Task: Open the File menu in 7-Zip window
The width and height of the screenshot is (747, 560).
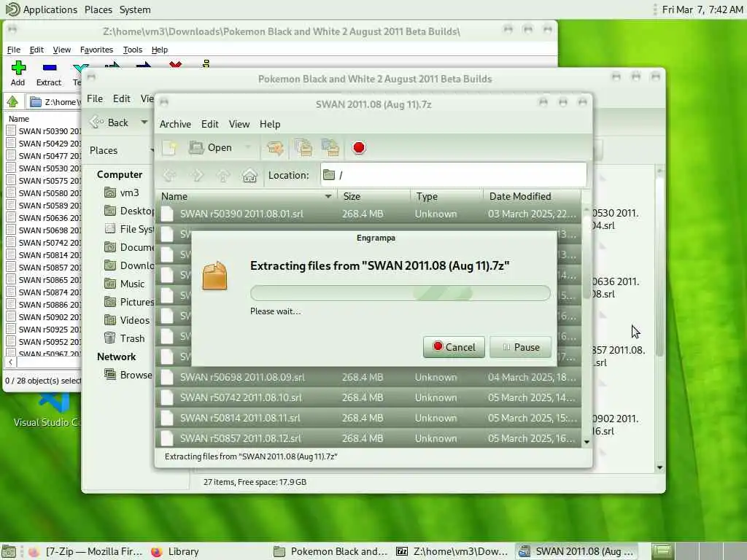Action: [x=14, y=50]
